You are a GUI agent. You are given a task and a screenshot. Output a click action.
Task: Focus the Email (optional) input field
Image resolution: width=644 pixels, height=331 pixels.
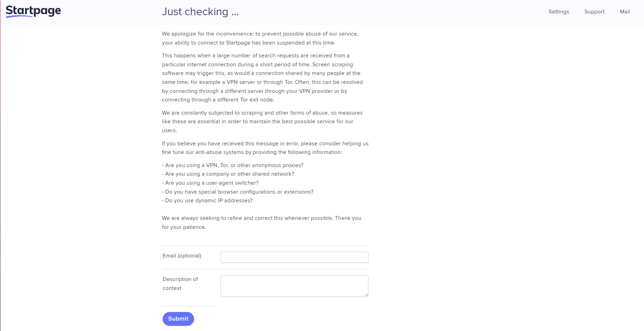[294, 257]
